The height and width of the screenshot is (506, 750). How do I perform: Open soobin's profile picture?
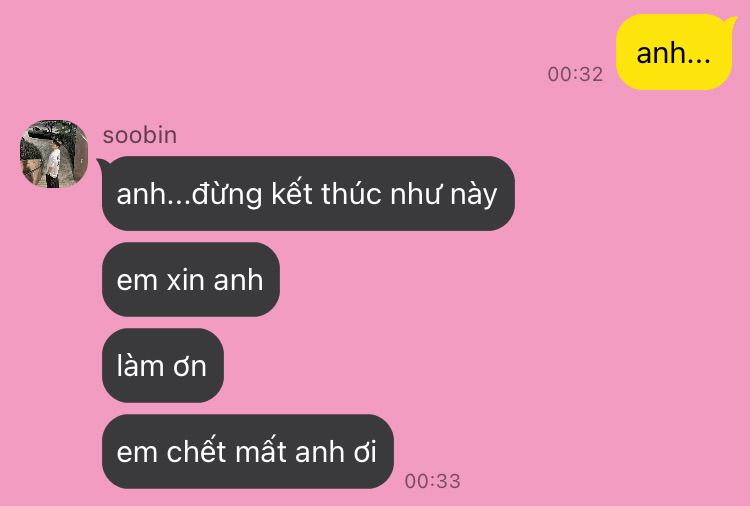pos(54,154)
